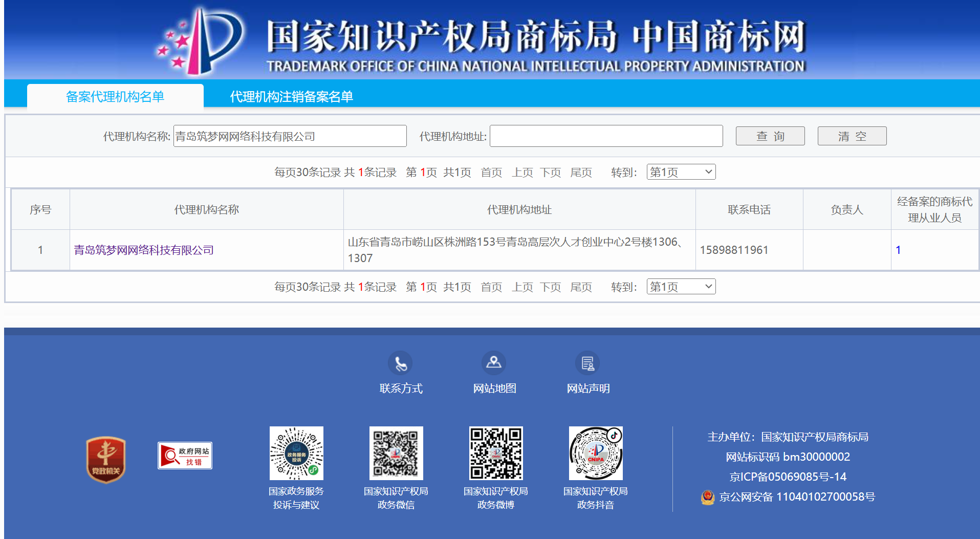Go to 尾页 in bottom pagination
This screenshot has width=980, height=539.
point(581,287)
